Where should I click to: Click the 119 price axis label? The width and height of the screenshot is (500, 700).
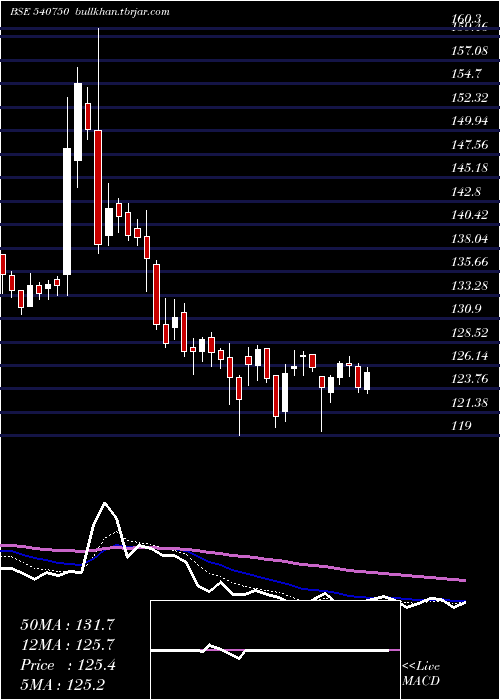click(461, 426)
